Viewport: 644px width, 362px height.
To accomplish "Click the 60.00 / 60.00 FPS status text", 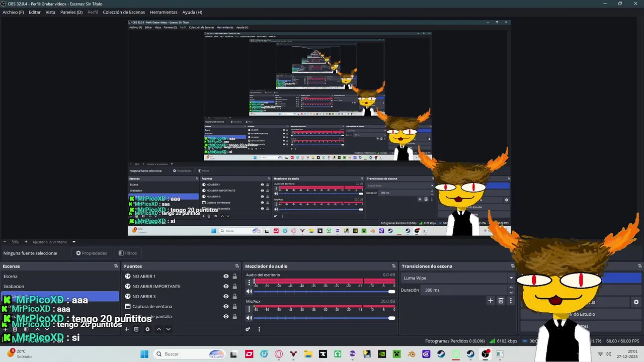I will coord(623,341).
